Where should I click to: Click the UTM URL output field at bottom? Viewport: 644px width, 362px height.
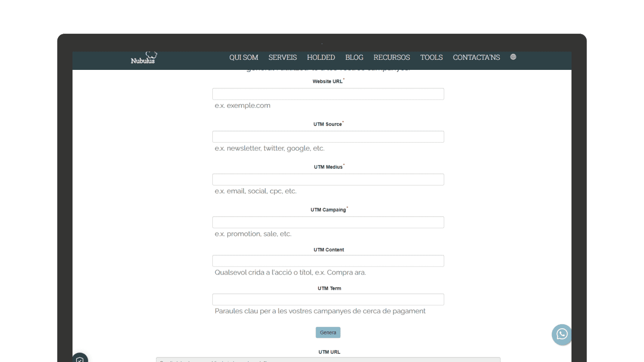click(328, 360)
